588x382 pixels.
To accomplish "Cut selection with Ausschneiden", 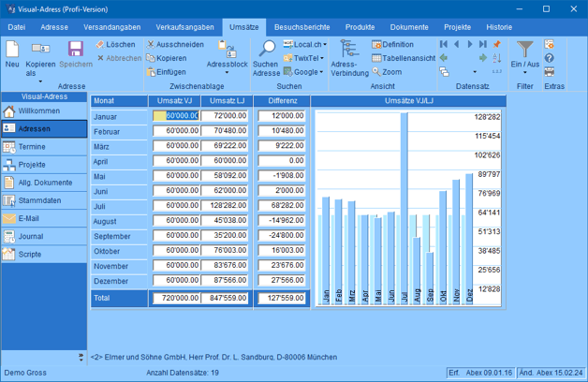I will [175, 44].
